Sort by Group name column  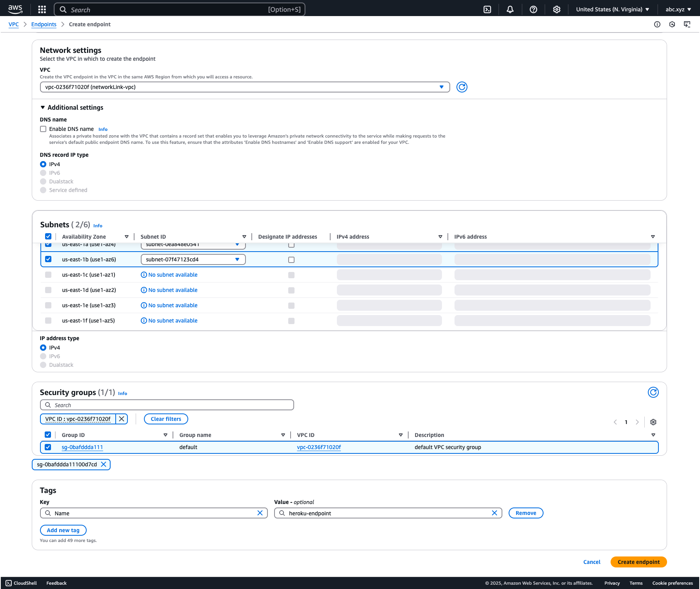point(283,435)
